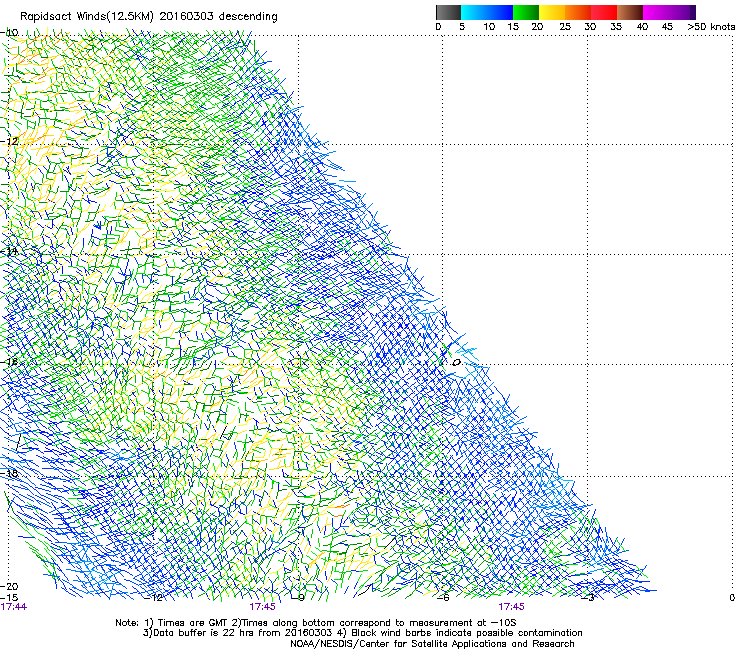
Task: Click the black contamination marker among blue barbs
Action: tap(456, 363)
